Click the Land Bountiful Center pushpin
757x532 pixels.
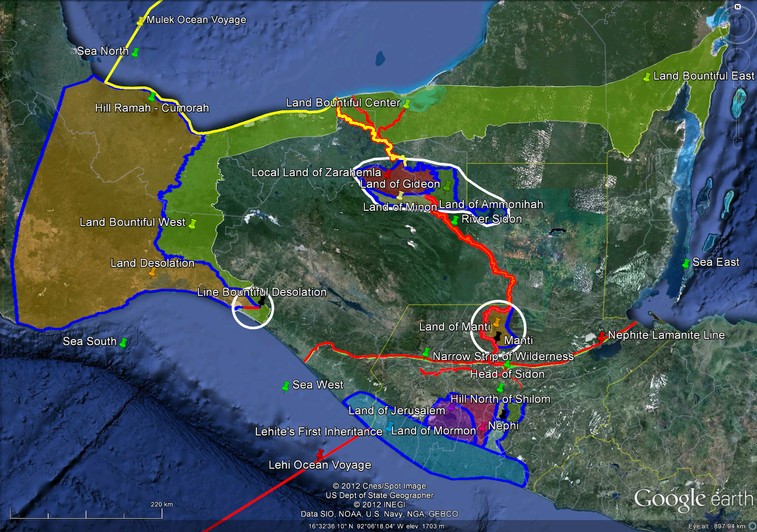point(407,104)
